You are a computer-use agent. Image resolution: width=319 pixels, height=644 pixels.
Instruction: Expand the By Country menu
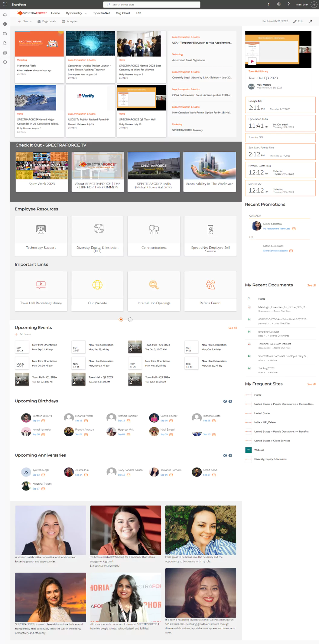click(x=76, y=13)
